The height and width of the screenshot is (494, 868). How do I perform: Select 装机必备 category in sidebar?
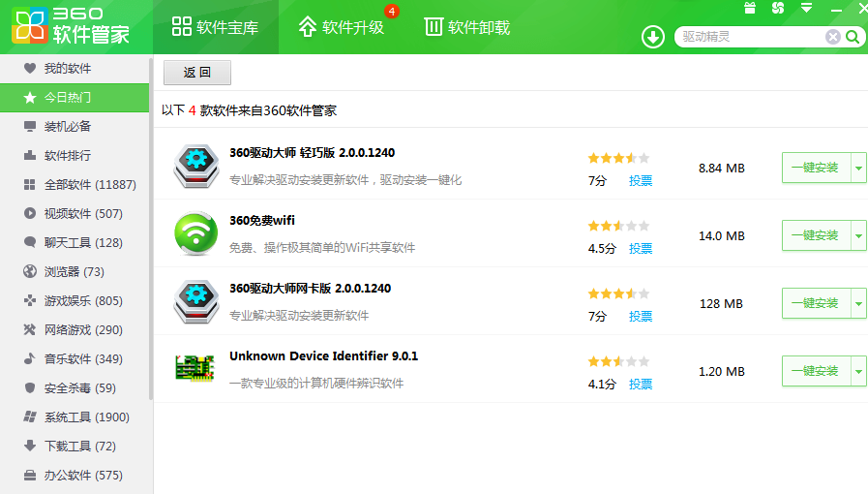tap(75, 126)
